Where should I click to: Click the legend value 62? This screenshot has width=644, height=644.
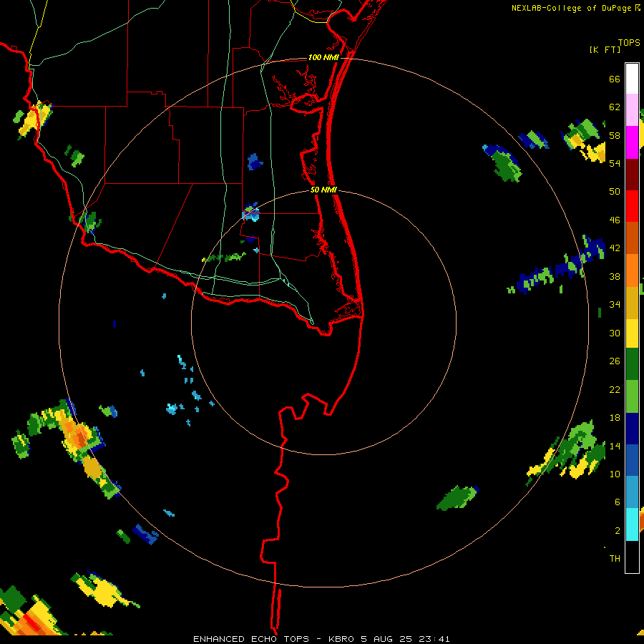point(615,107)
